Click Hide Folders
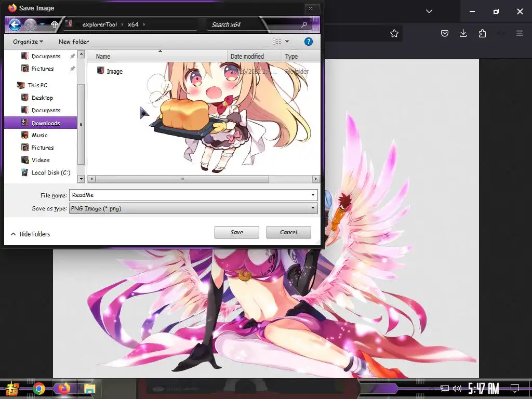The height and width of the screenshot is (399, 532). pyautogui.click(x=30, y=234)
